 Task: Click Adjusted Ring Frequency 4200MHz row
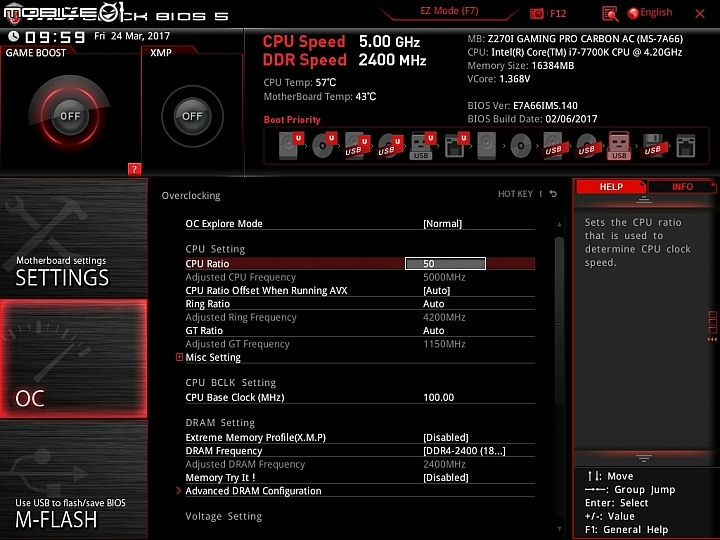(360, 317)
